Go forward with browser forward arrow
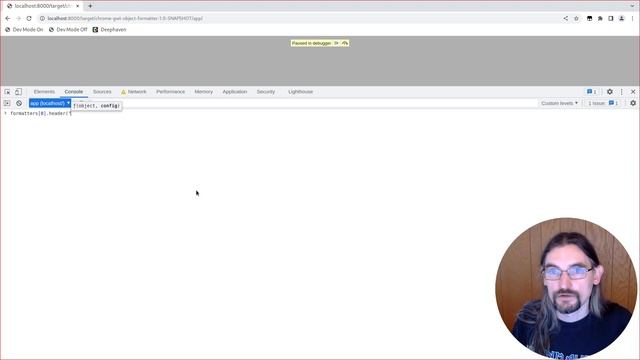The width and height of the screenshot is (640, 360). [18, 18]
